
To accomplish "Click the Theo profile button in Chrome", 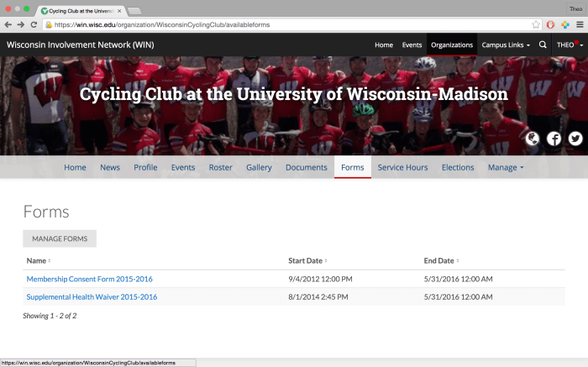I will point(575,8).
